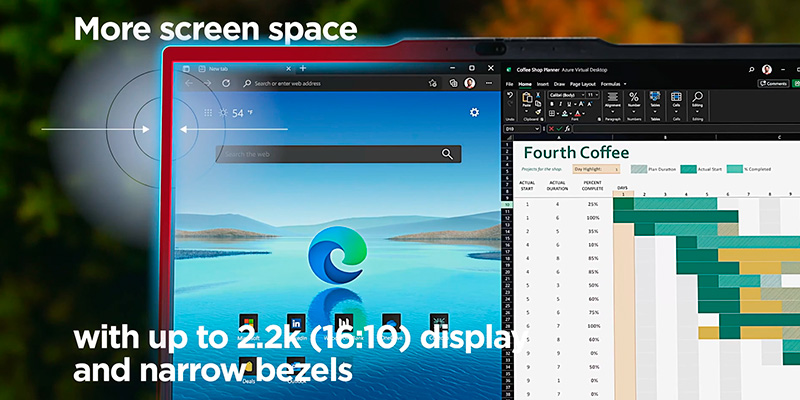Open the profile avatar in Edge

(x=470, y=83)
